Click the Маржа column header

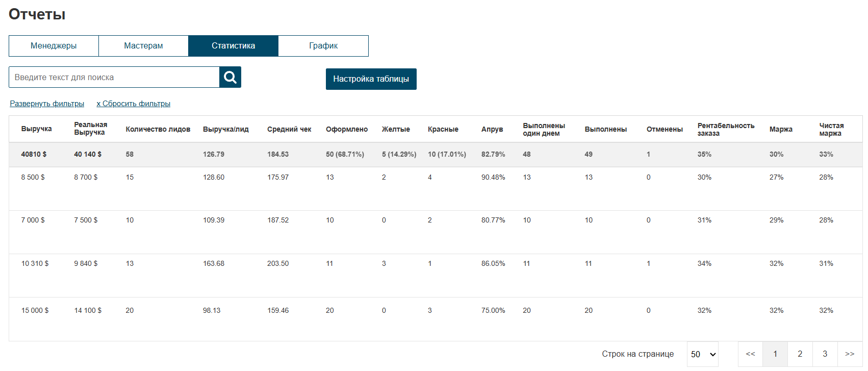pyautogui.click(x=781, y=130)
